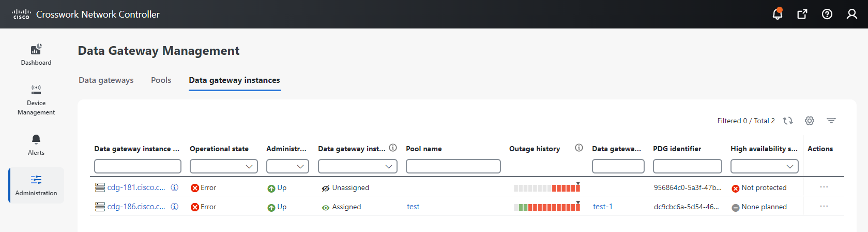Open High availability status filter dropdown
868x232 pixels.
pyautogui.click(x=765, y=166)
